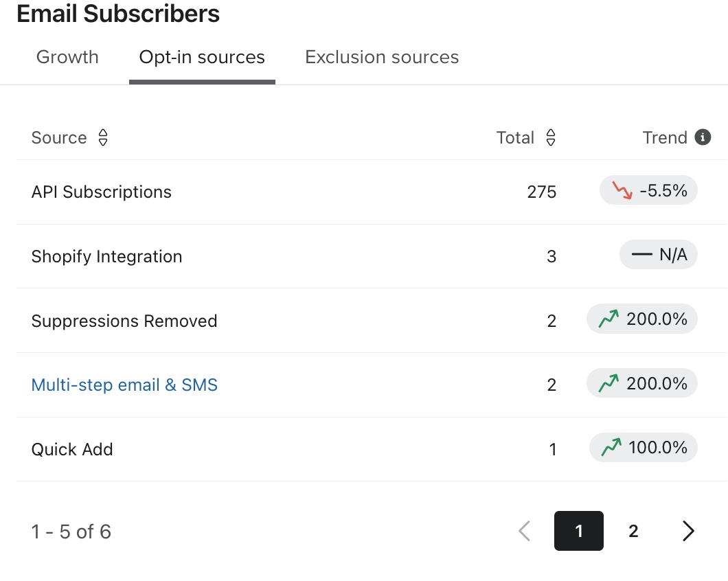Jump to page 2
Screen dimensions: 728x581
point(633,531)
